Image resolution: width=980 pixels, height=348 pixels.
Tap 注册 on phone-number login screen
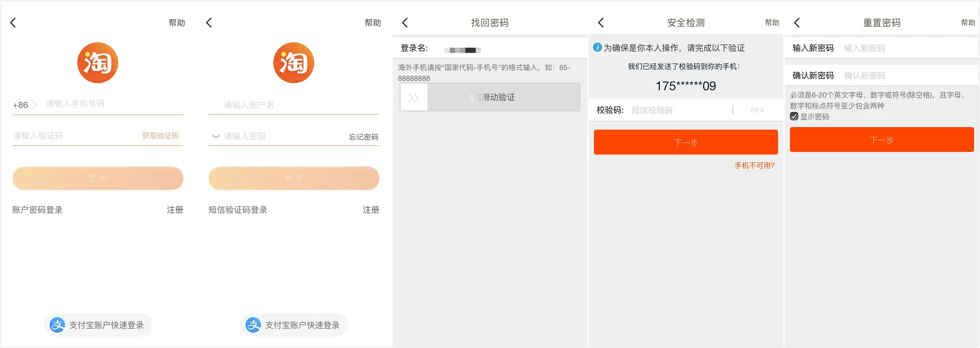tap(175, 210)
